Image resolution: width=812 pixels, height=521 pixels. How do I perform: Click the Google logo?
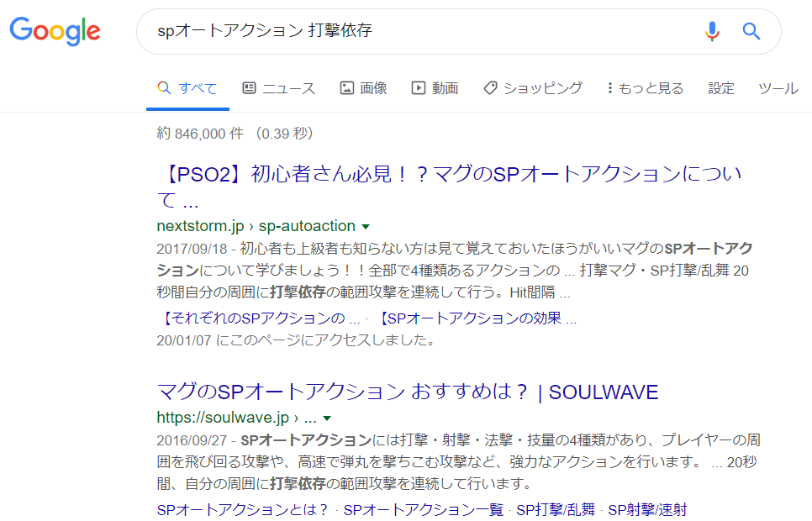click(x=55, y=31)
